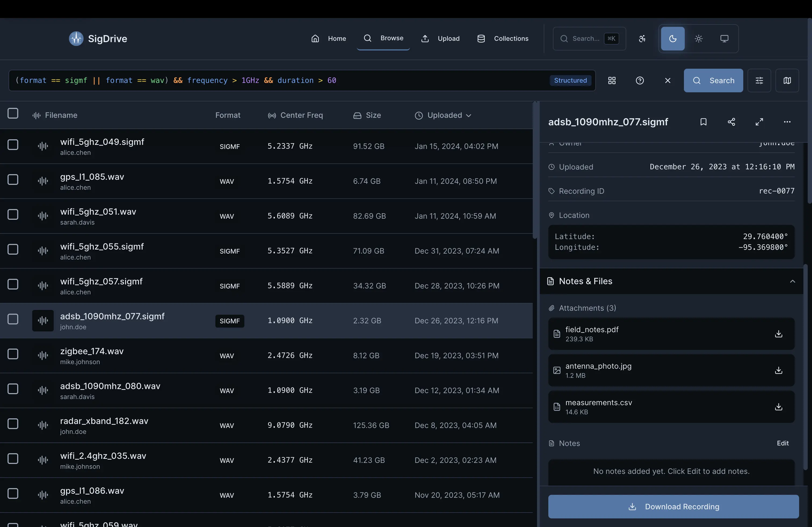Share adsb_1090mhz_077.sigmf via share icon

(x=731, y=122)
